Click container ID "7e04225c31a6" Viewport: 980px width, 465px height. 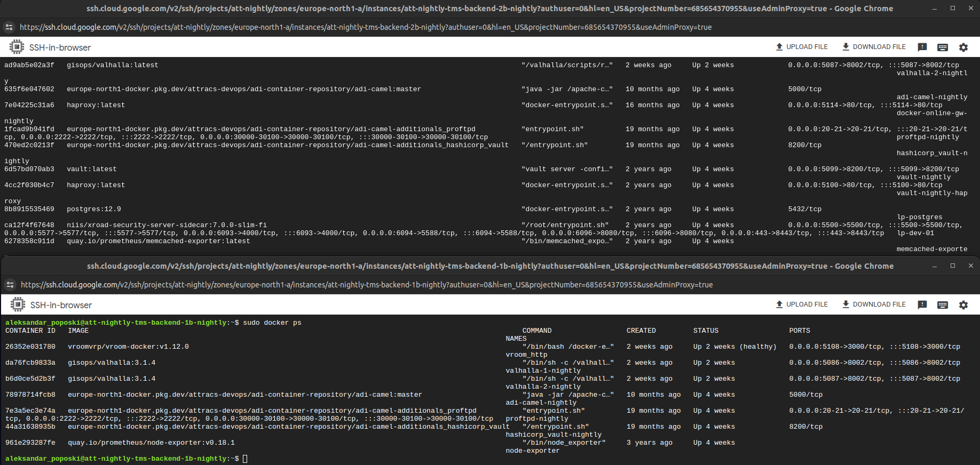click(x=29, y=105)
